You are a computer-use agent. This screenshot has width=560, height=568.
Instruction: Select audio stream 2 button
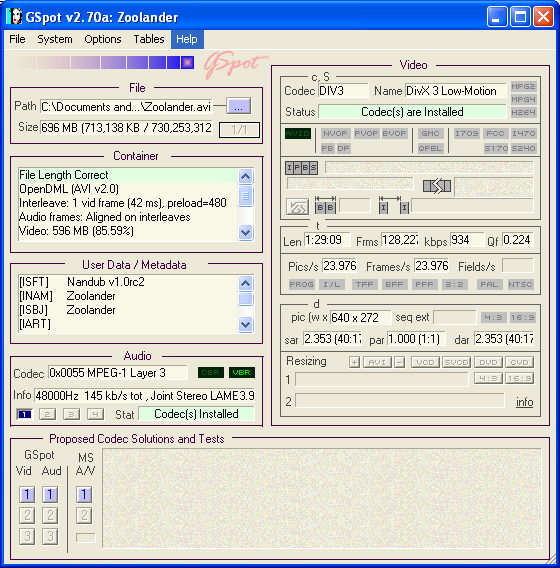[47, 414]
